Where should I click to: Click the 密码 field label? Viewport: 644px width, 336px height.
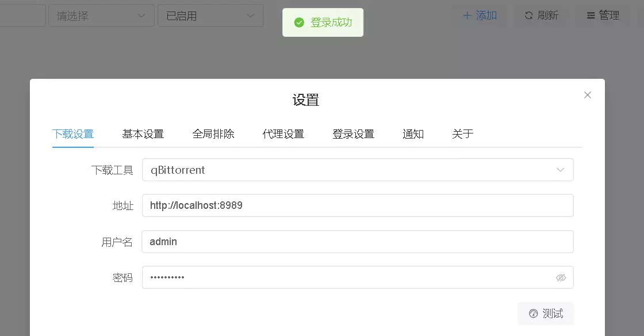pos(122,278)
